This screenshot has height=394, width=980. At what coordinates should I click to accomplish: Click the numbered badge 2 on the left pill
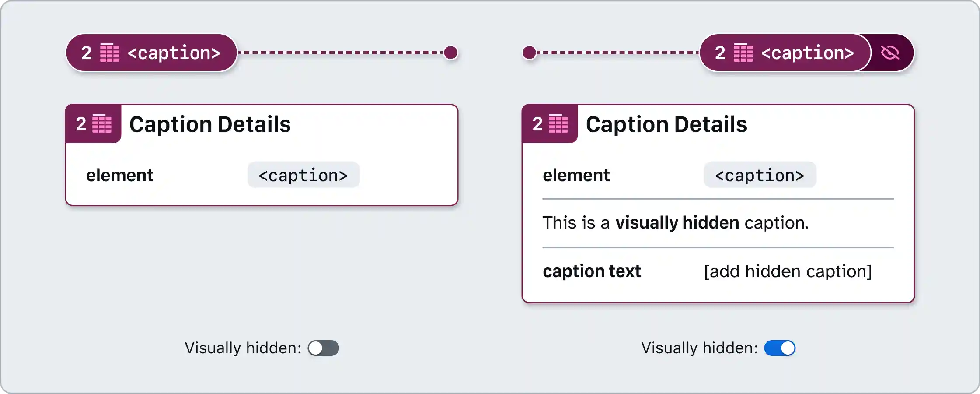tap(86, 53)
